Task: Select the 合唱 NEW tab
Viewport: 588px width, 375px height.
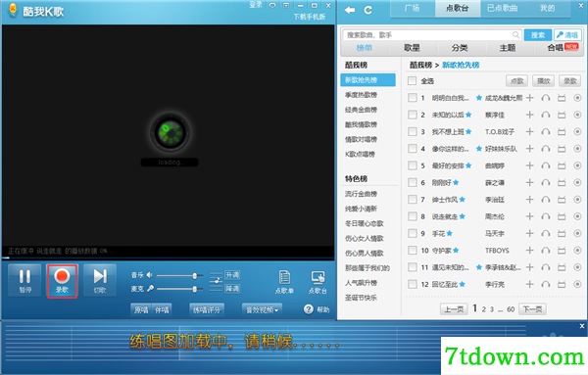Action: click(x=563, y=48)
